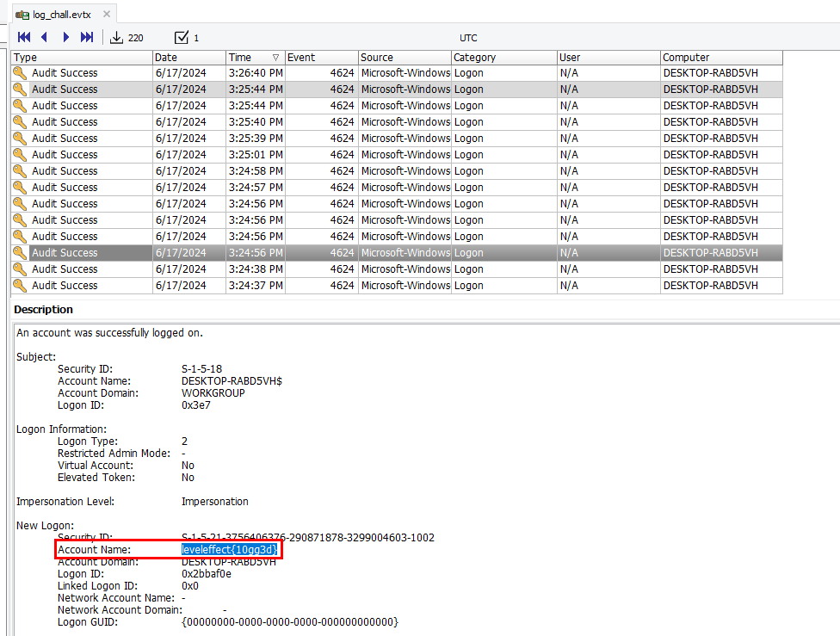Go to previous event arrow

45,37
